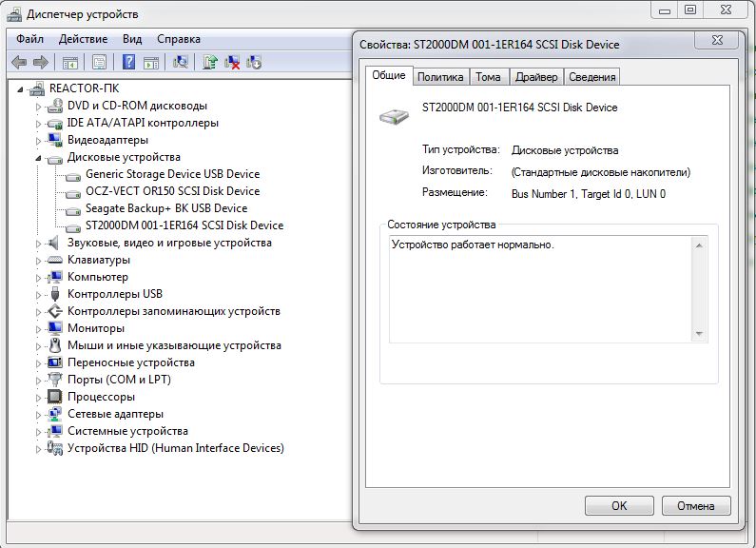Click the Uninstall device toolbar icon
Image resolution: width=756 pixels, height=548 pixels.
pyautogui.click(x=232, y=63)
